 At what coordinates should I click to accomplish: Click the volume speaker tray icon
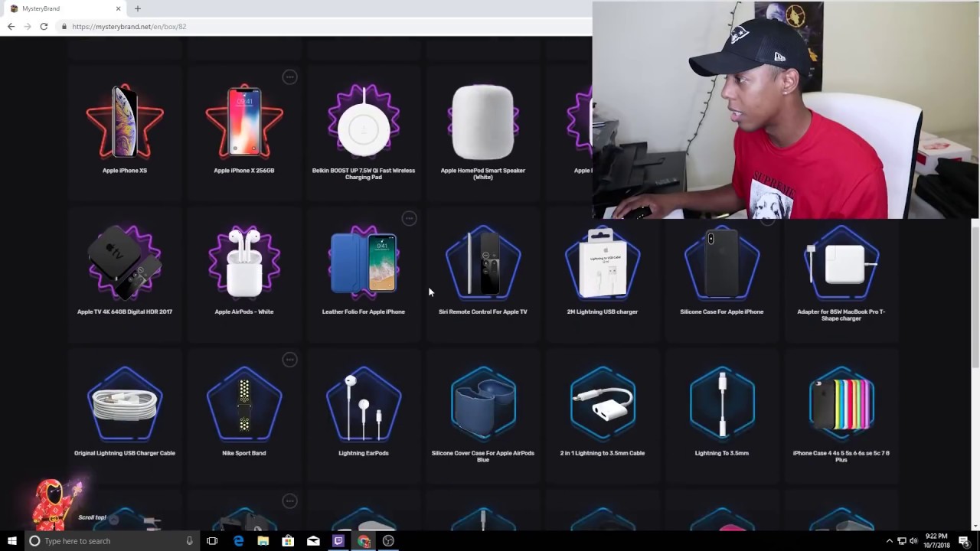(x=913, y=541)
